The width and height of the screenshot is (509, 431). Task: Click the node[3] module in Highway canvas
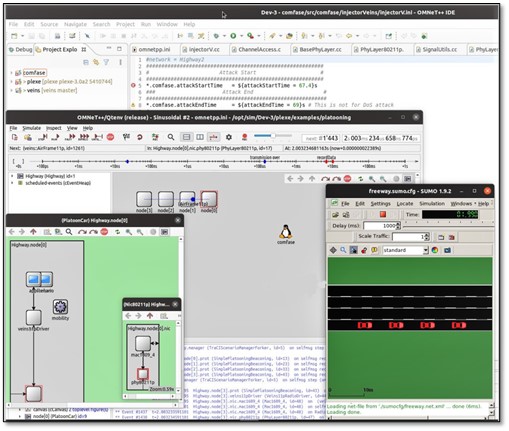pyautogui.click(x=144, y=199)
